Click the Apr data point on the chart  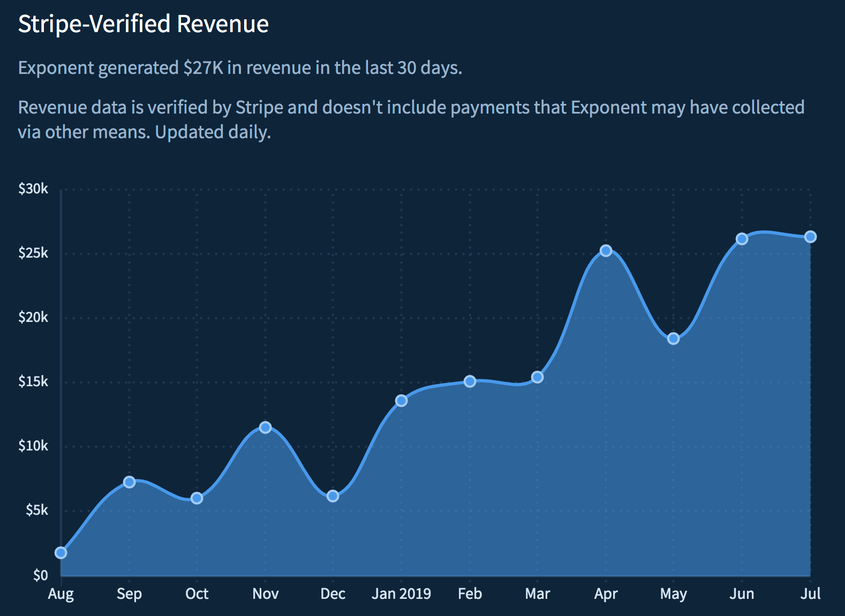click(606, 251)
